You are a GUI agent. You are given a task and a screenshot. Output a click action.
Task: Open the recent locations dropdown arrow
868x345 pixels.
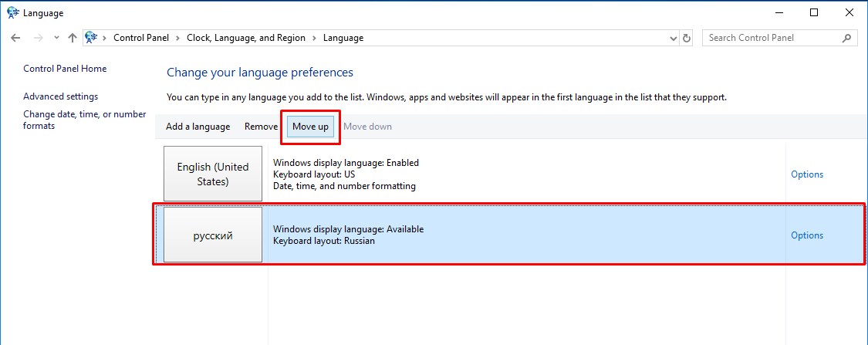pyautogui.click(x=56, y=38)
